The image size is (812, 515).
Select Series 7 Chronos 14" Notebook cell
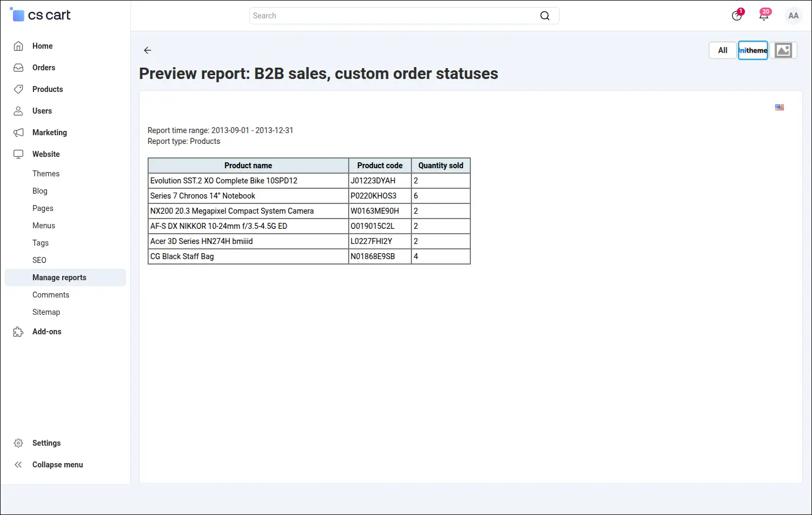pyautogui.click(x=248, y=196)
